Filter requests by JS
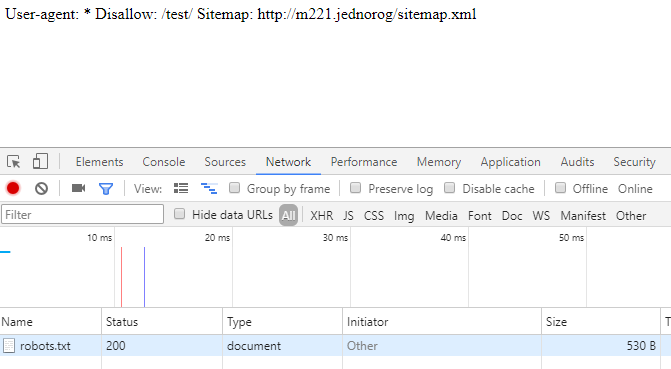This screenshot has width=671, height=369. click(348, 216)
